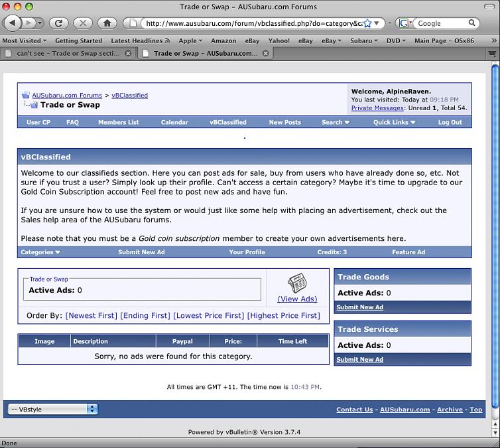The height and width of the screenshot is (448, 500).
Task: Expand the Subaru bookmarks folder
Action: coord(364,41)
